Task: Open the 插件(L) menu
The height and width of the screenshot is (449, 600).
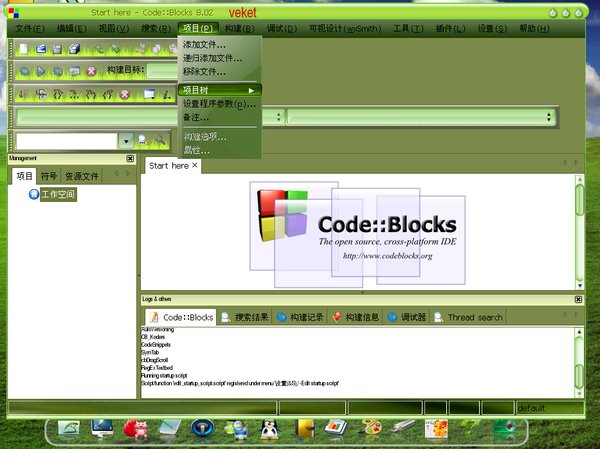Action: [x=450, y=29]
